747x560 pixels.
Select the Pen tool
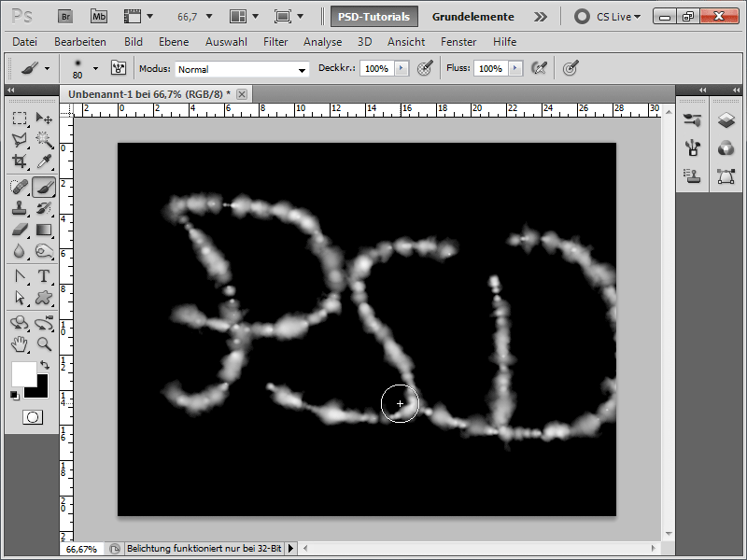tap(20, 276)
